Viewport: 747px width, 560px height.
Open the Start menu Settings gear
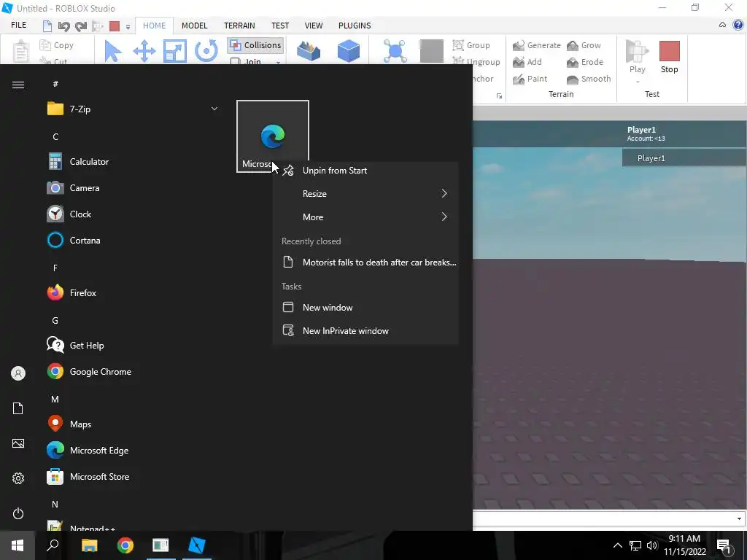coord(18,478)
